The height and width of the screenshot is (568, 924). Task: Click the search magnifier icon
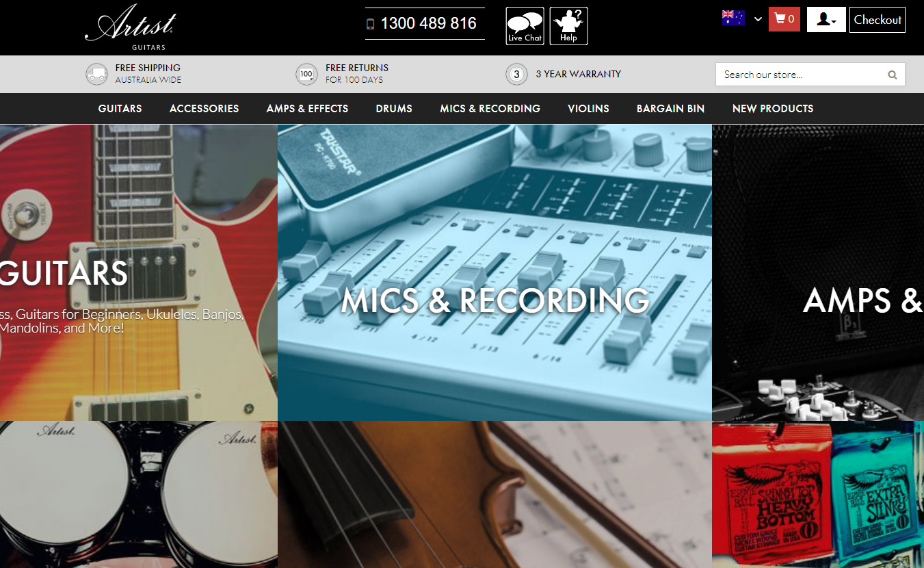[x=892, y=75]
